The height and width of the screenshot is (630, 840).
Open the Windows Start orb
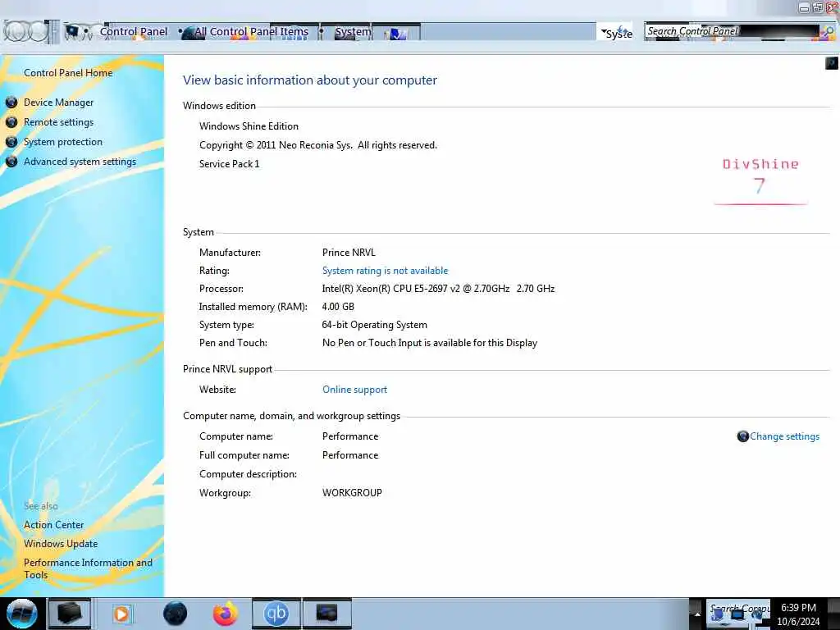pyautogui.click(x=22, y=614)
